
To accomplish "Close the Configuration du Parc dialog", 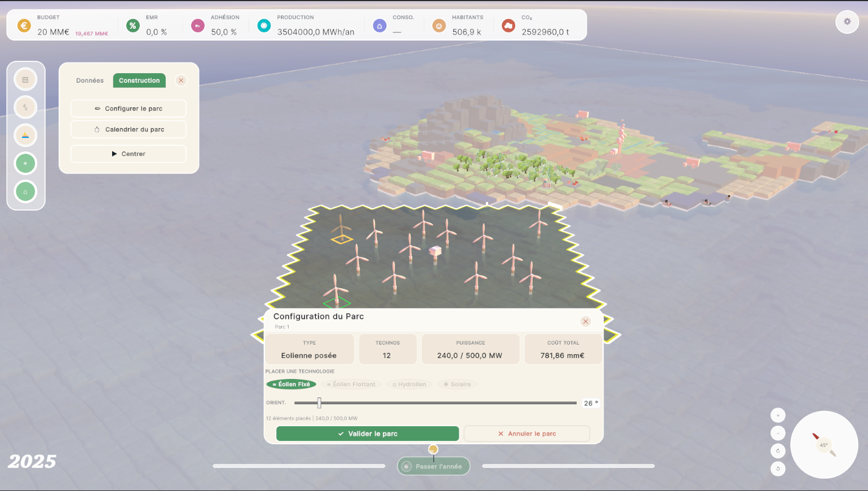I will [x=586, y=322].
